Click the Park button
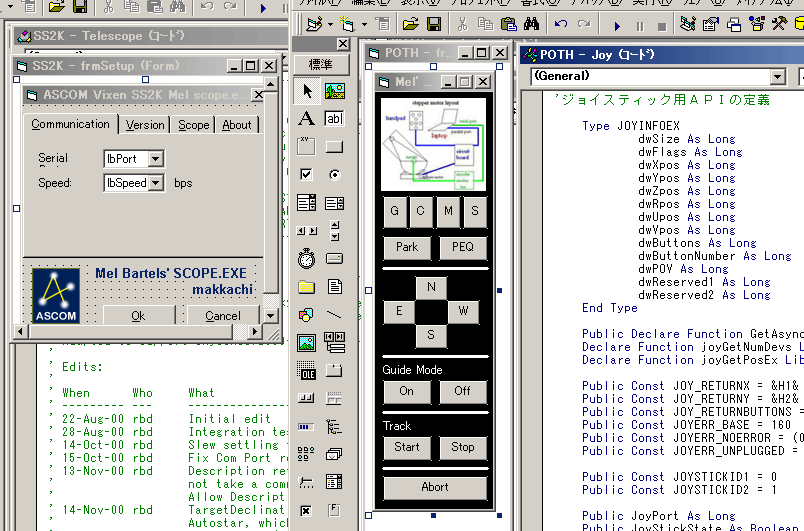804x531 pixels. (407, 248)
